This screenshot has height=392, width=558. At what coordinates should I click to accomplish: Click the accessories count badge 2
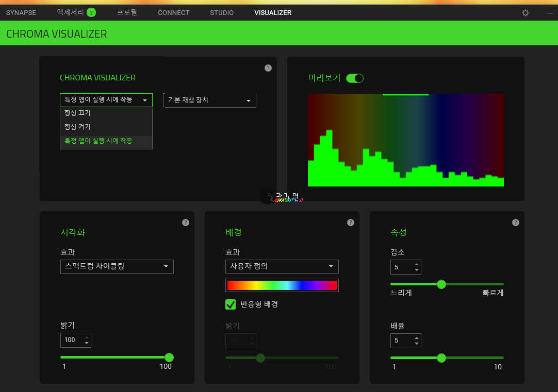coord(91,13)
